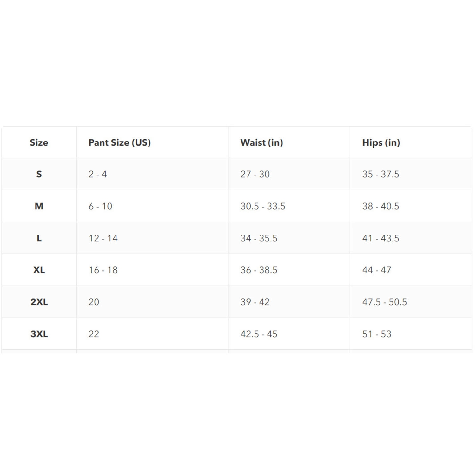Click pant size 6 - 10 cell
The width and height of the screenshot is (476, 476).
click(100, 206)
